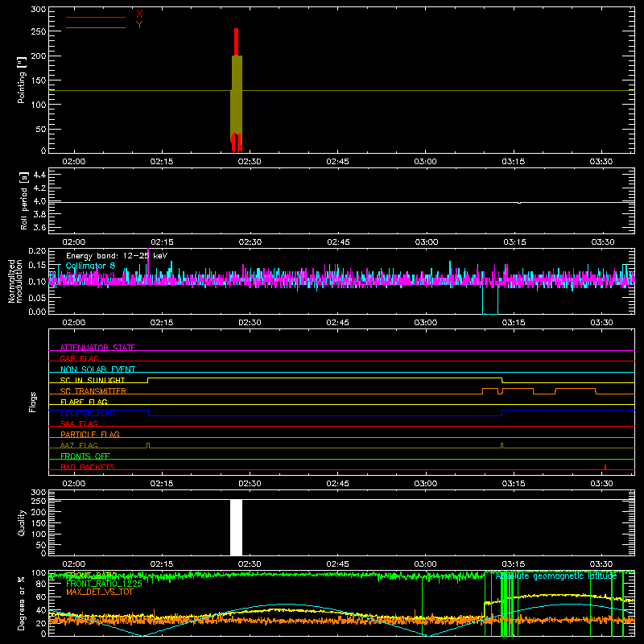Click the FRONT_RATIO_1225 legend label
The height and width of the screenshot is (644, 644).
click(104, 584)
